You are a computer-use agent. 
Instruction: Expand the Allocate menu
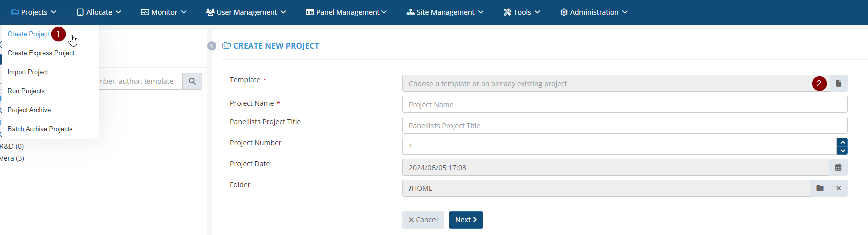[x=99, y=12]
